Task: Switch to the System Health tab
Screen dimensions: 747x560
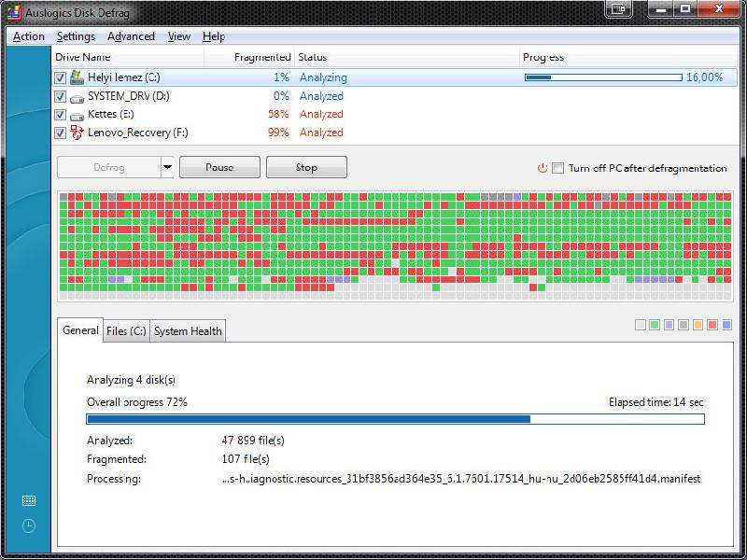Action: [x=188, y=331]
